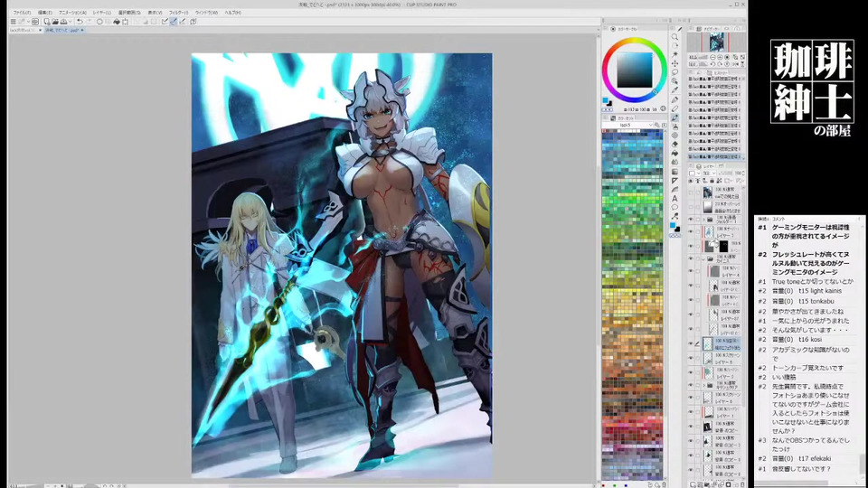
Task: Hide the カイニス folder via eye icon
Action: tap(690, 258)
